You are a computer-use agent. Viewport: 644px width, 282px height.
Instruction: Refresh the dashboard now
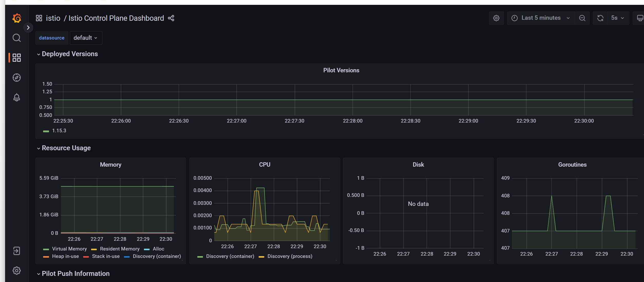point(600,18)
